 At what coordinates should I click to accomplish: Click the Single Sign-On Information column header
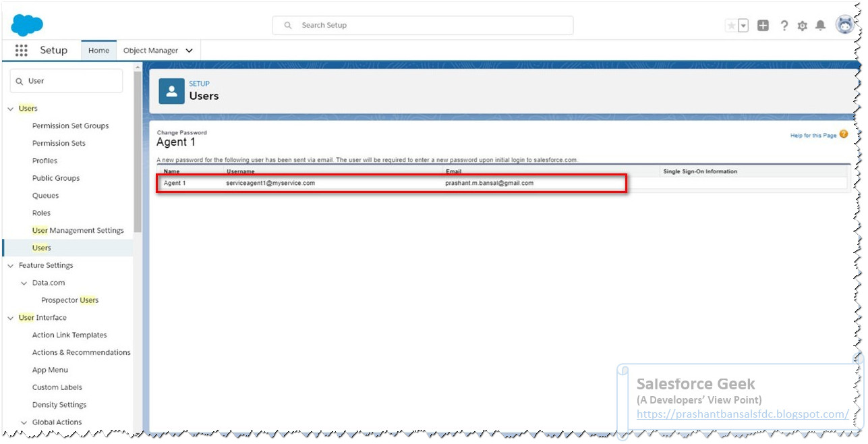[700, 171]
